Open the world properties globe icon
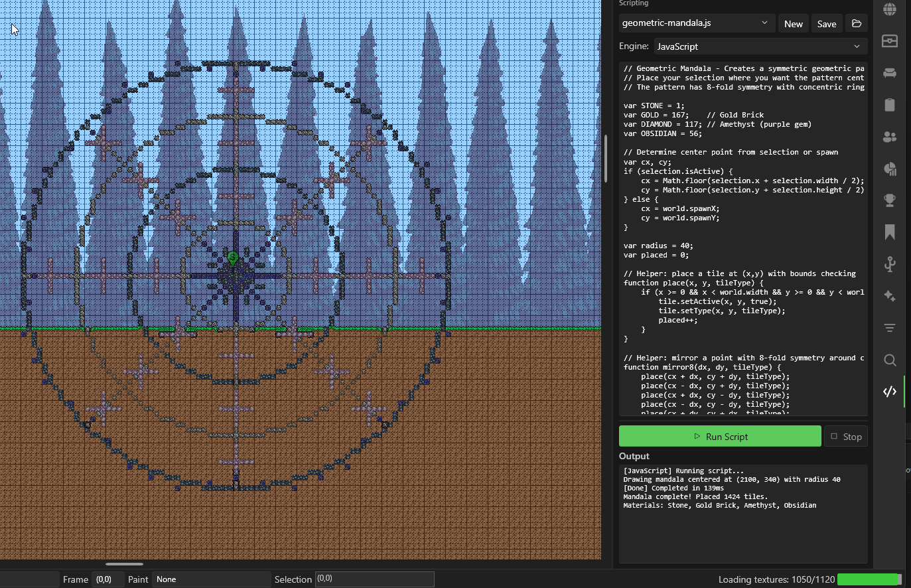Image resolution: width=911 pixels, height=588 pixels. pos(890,9)
